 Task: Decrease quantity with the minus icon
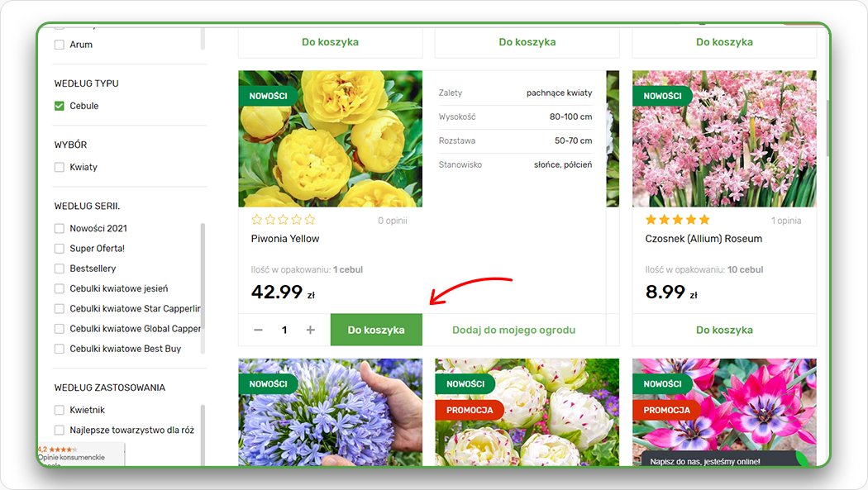(258, 330)
